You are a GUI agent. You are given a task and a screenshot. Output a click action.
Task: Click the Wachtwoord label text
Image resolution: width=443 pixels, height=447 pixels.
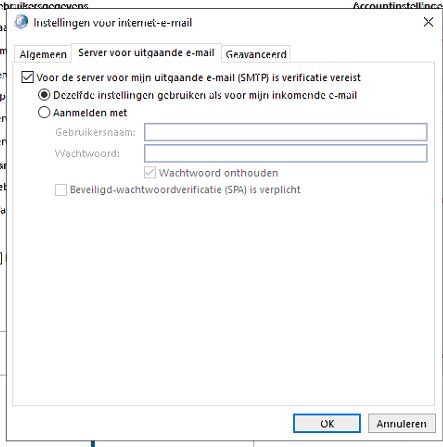click(x=87, y=153)
